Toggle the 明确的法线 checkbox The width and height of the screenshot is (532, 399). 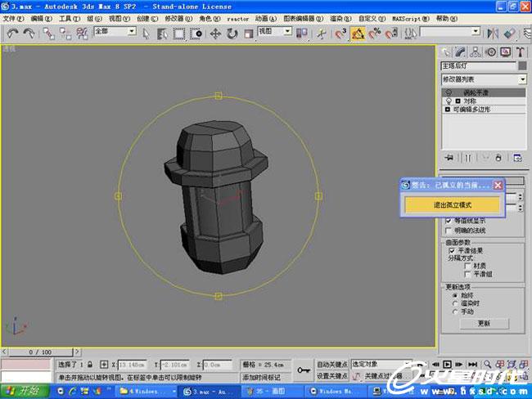[449, 231]
